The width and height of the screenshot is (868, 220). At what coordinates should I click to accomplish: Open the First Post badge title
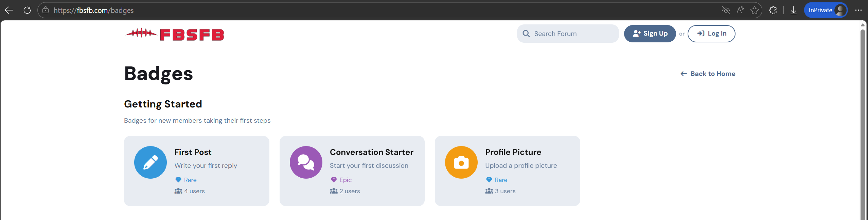tap(193, 152)
